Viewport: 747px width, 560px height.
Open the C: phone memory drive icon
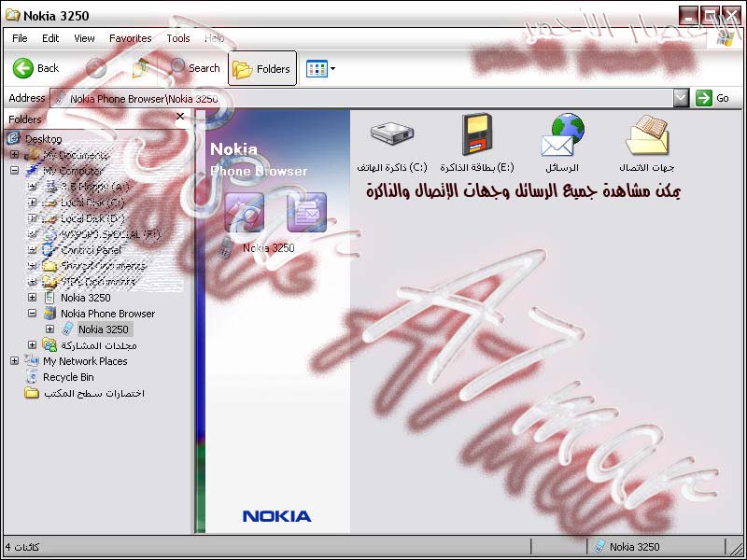392,133
